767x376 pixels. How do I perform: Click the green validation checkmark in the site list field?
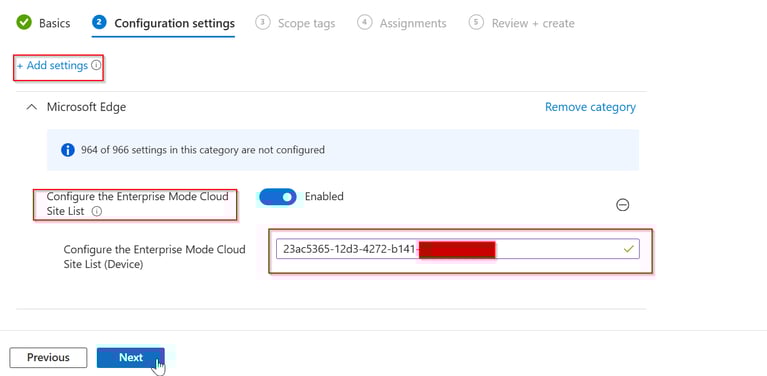point(629,249)
